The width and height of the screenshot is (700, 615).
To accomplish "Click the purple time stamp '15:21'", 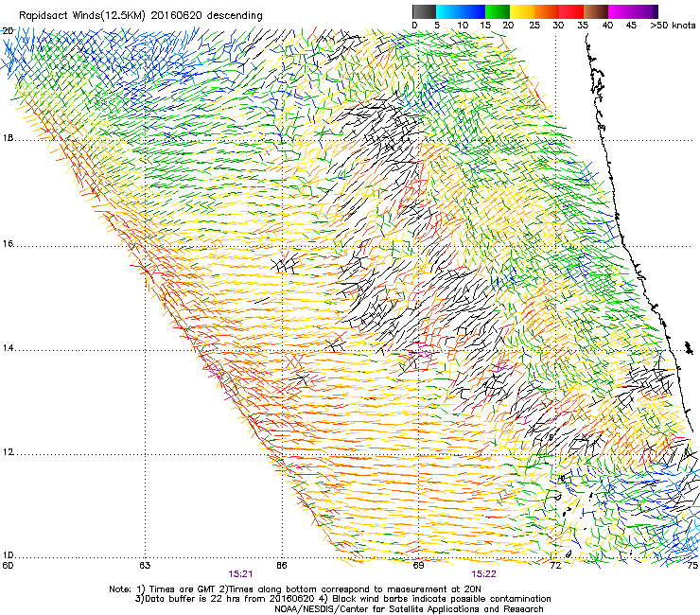I will [x=240, y=574].
